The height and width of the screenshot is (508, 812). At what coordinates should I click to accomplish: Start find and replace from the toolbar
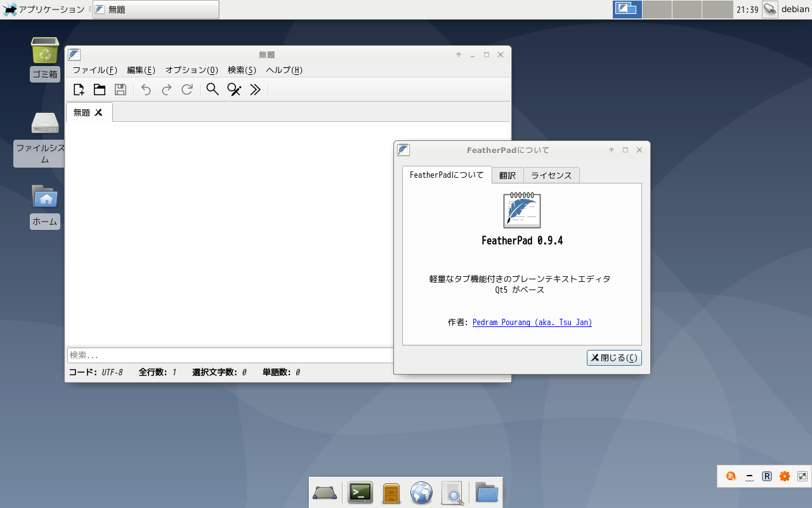pos(233,90)
